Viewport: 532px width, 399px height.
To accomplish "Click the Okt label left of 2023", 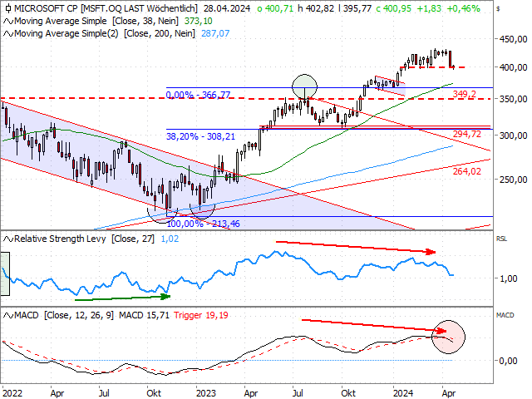I will click(154, 393).
